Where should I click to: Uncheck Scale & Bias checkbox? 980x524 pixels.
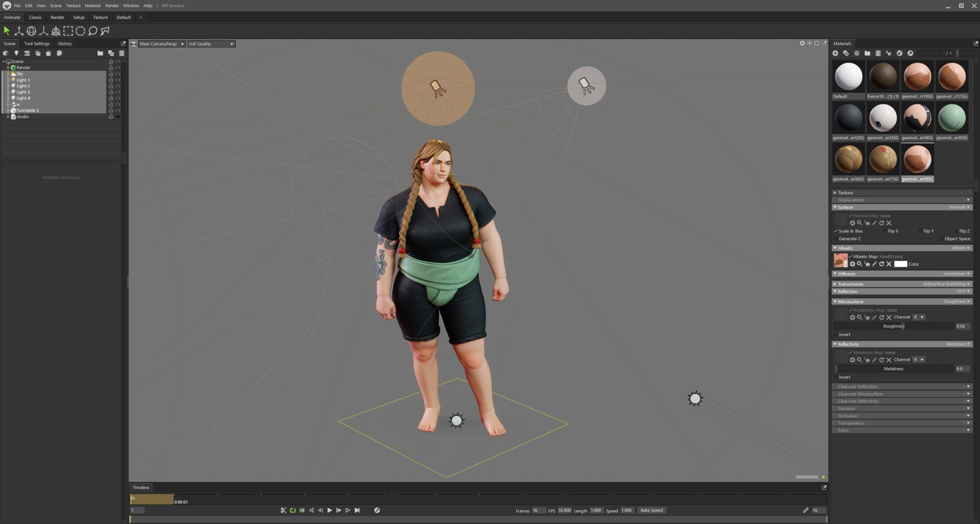(x=836, y=231)
